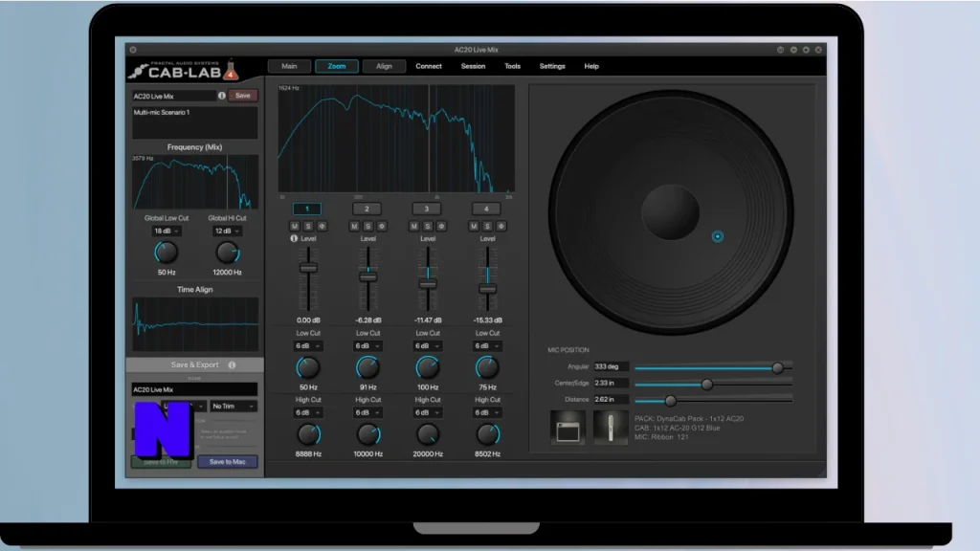Viewport: 980px width, 551px height.
Task: Invert phase on channel 1
Action: (x=322, y=226)
